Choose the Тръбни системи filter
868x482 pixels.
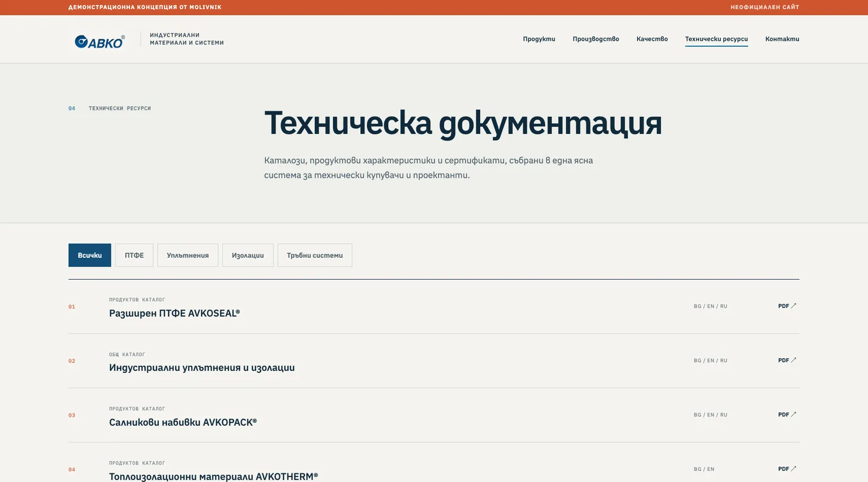coord(315,255)
